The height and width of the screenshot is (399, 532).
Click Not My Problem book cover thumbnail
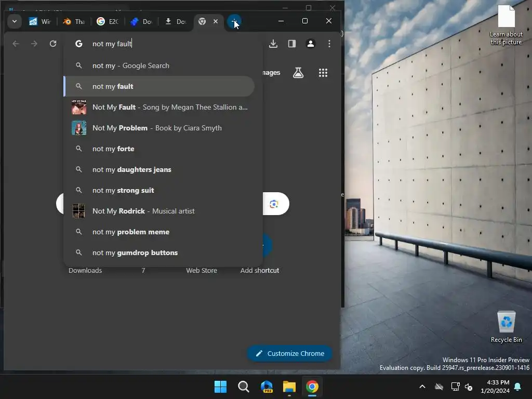[x=79, y=128]
